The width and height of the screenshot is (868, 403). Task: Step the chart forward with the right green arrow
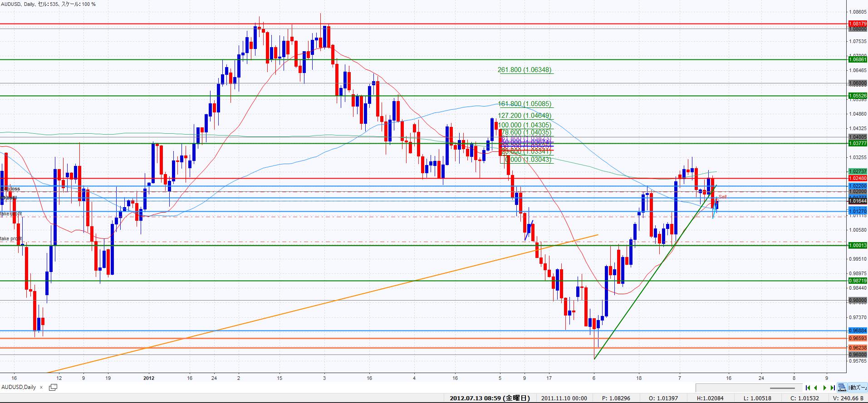tap(825, 388)
